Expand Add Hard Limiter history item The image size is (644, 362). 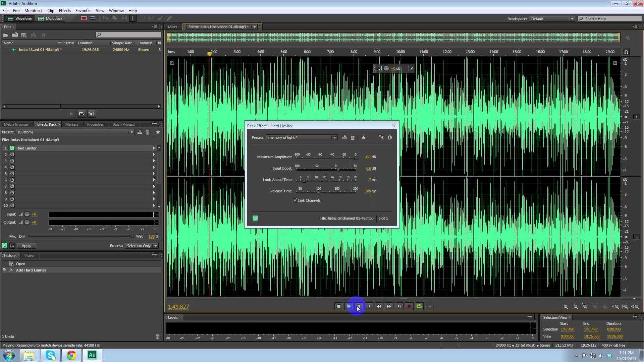pyautogui.click(x=4, y=270)
